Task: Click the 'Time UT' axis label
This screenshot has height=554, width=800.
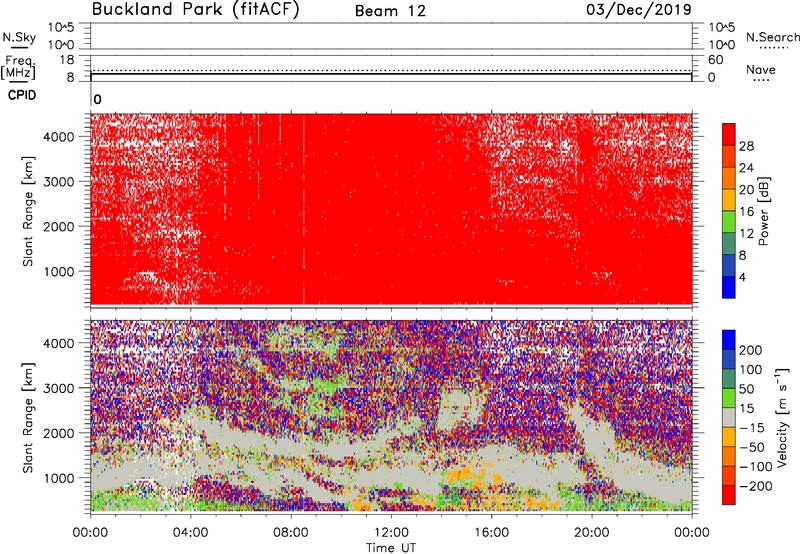Action: [391, 548]
